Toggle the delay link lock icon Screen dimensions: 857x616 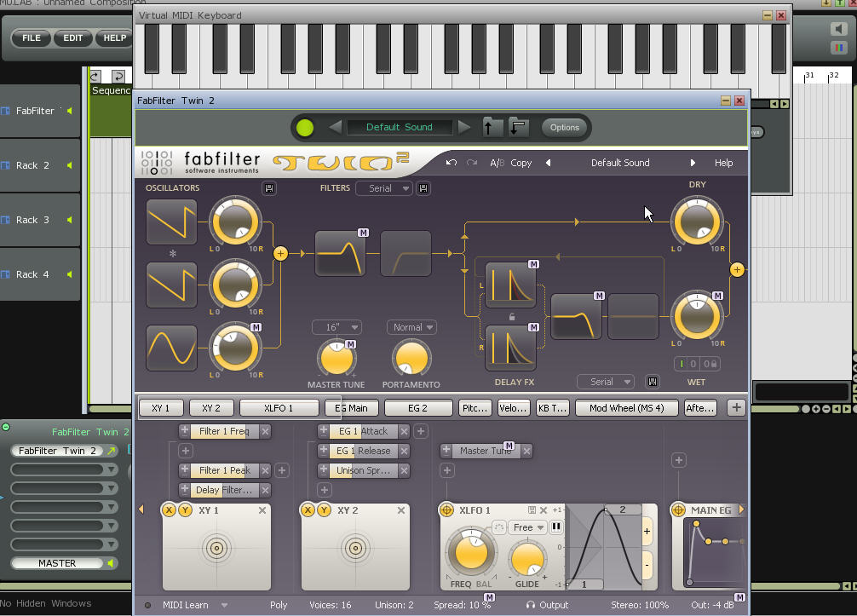pyautogui.click(x=512, y=316)
